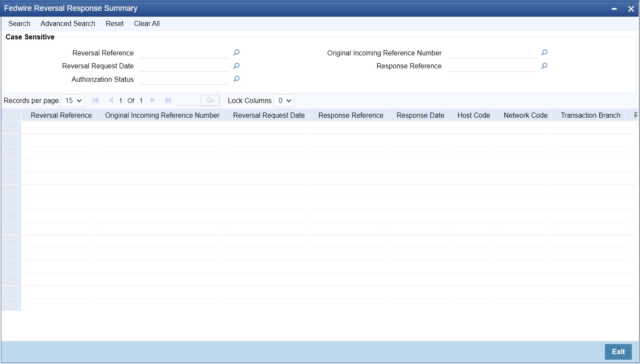Screen dimensions: 640x364
Task: Sort by Reversal Request Date column header
Action: 269,115
